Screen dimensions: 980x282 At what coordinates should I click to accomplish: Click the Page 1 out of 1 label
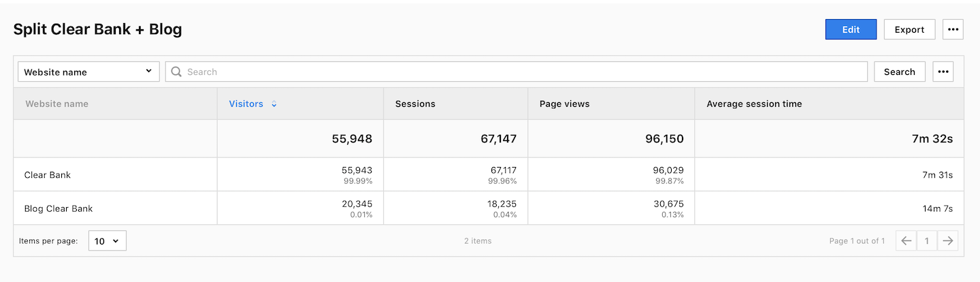[857, 240]
